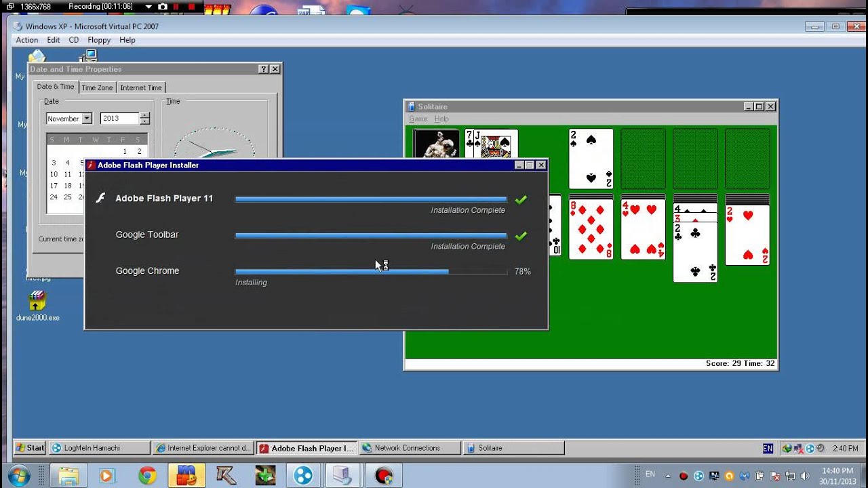Open the Game menu in Solitaire
Image resolution: width=868 pixels, height=488 pixels.
click(x=418, y=119)
